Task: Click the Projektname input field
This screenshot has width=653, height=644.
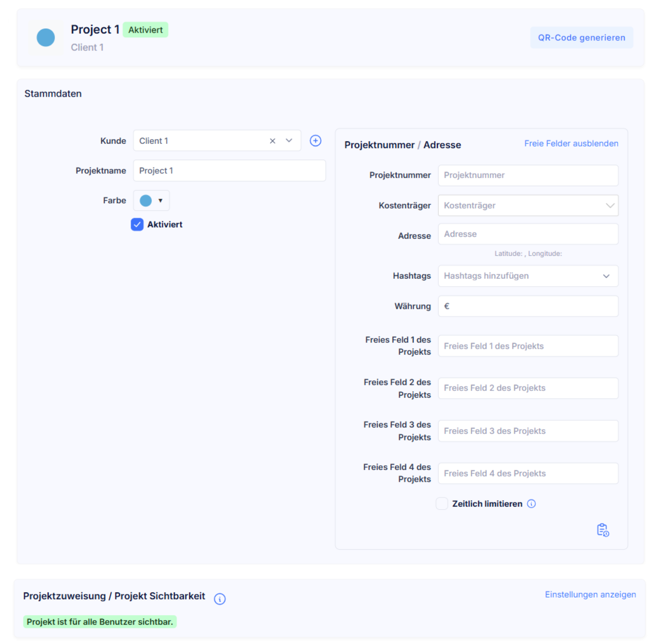Action: tap(229, 171)
